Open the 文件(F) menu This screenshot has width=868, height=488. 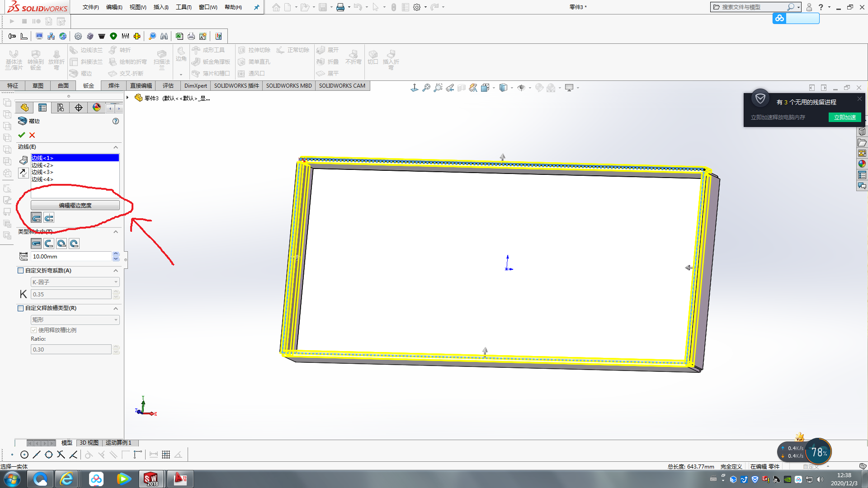point(90,7)
